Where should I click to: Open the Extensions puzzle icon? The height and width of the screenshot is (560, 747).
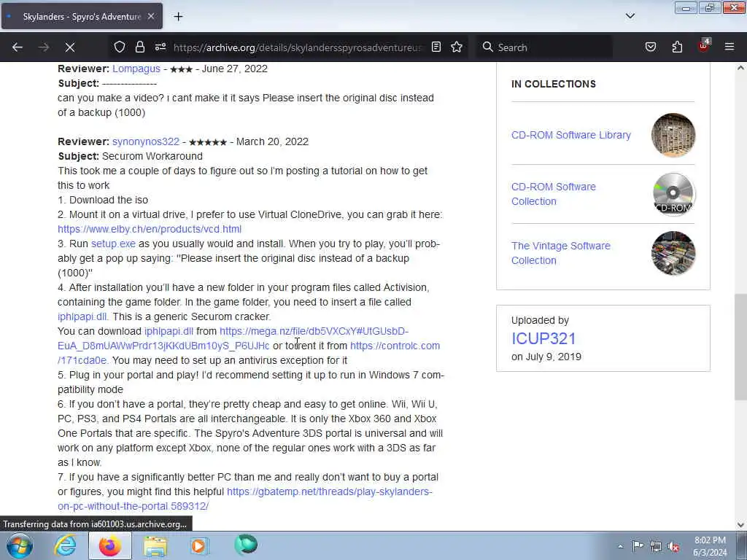pos(677,47)
